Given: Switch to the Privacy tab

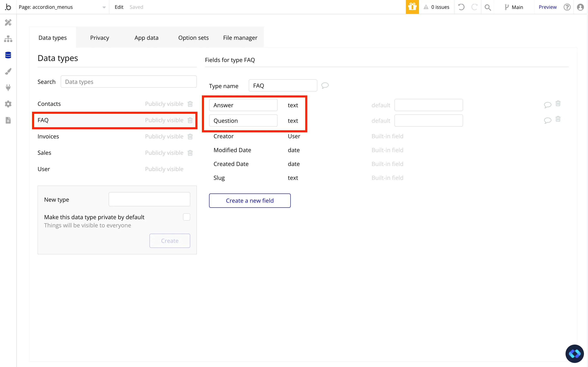Looking at the screenshot, I should (99, 38).
